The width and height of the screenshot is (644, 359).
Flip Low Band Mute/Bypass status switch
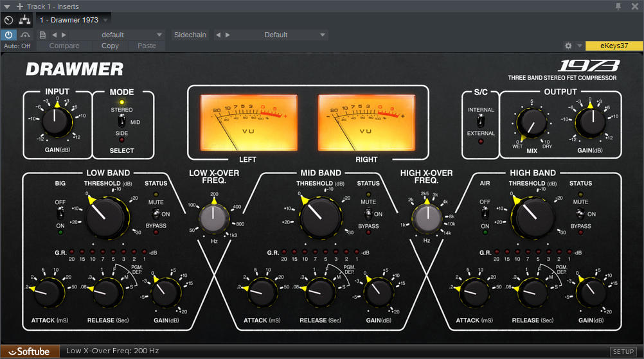[x=156, y=213]
